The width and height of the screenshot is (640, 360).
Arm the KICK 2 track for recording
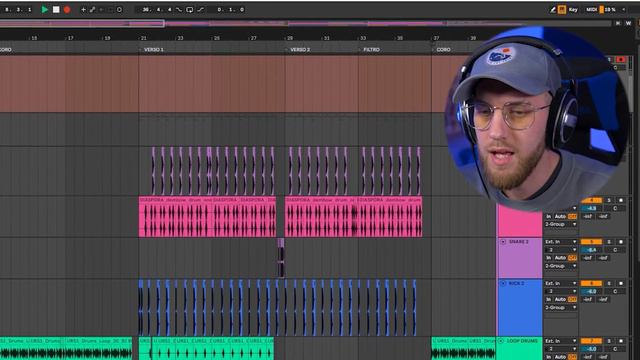621,283
